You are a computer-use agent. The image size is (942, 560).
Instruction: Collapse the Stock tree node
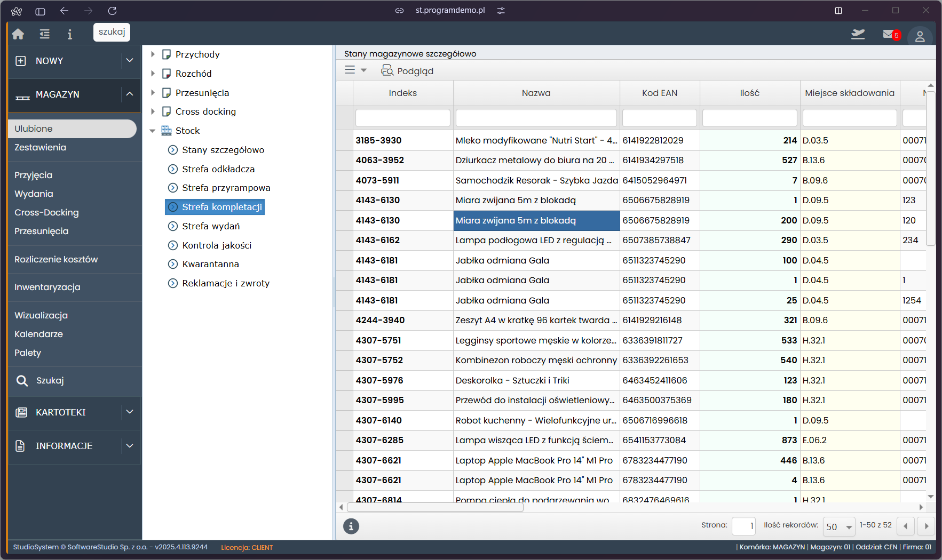(x=153, y=131)
